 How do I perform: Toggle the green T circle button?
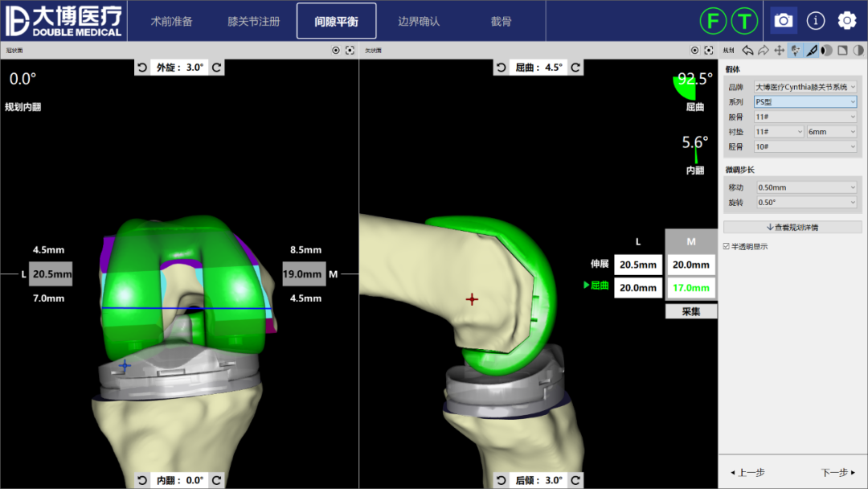(744, 21)
